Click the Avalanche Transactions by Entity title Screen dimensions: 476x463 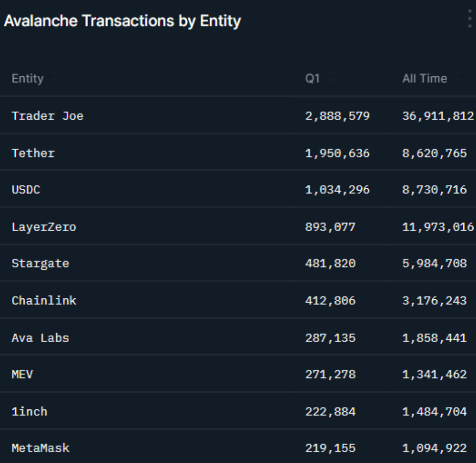click(122, 21)
